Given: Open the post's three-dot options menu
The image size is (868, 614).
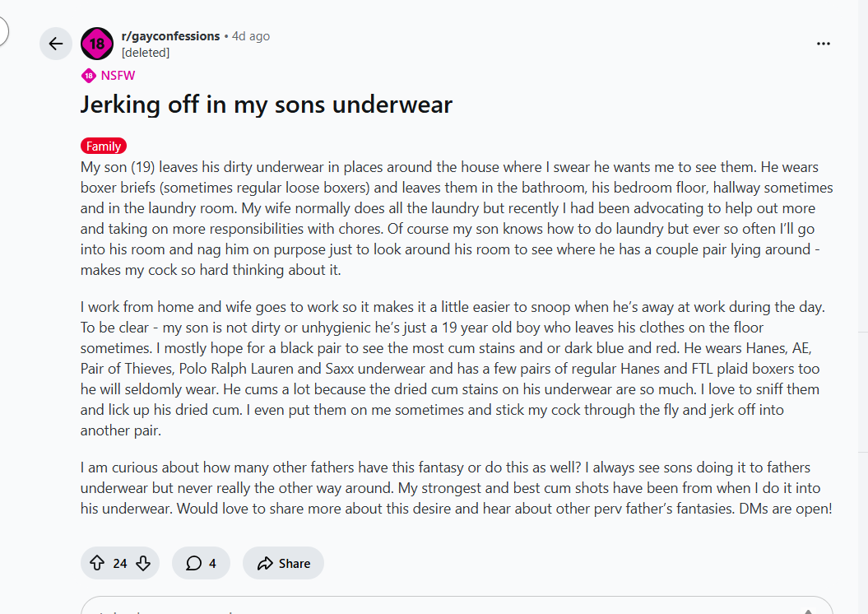Looking at the screenshot, I should point(823,44).
